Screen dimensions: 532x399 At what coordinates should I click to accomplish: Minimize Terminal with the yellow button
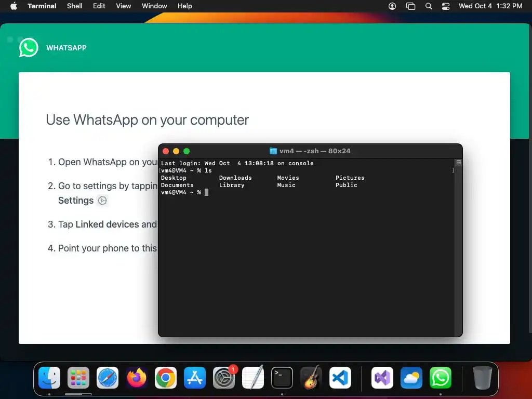coord(176,151)
